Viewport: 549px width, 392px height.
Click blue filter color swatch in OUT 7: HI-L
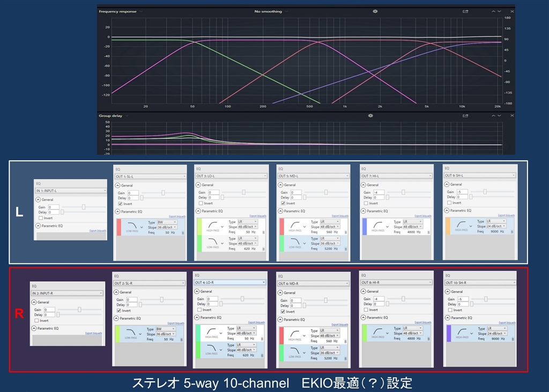click(365, 227)
